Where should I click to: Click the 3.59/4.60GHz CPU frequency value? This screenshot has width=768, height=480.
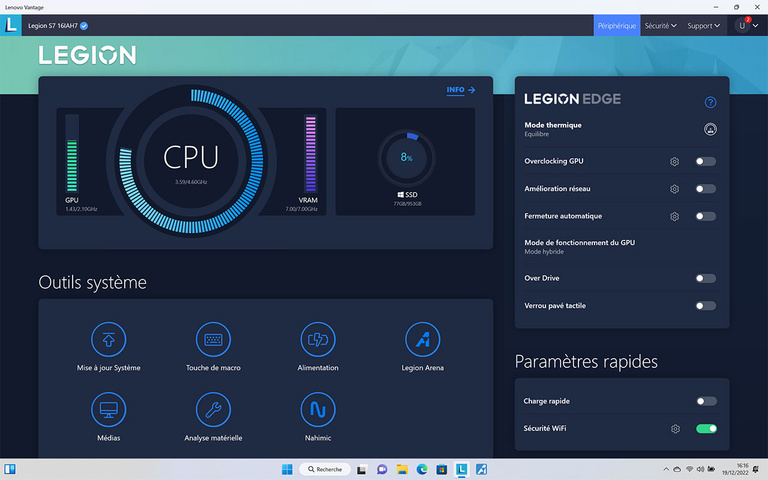pyautogui.click(x=191, y=182)
